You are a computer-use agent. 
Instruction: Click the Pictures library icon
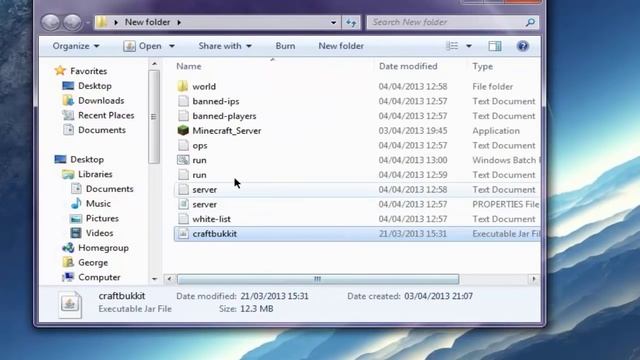76,218
